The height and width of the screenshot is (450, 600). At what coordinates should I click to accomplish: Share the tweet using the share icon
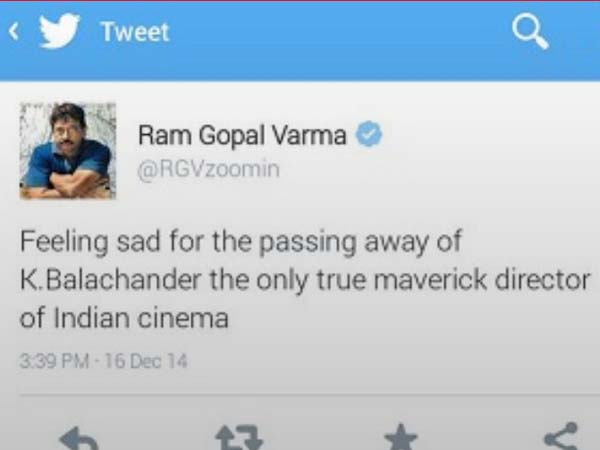coord(561,436)
